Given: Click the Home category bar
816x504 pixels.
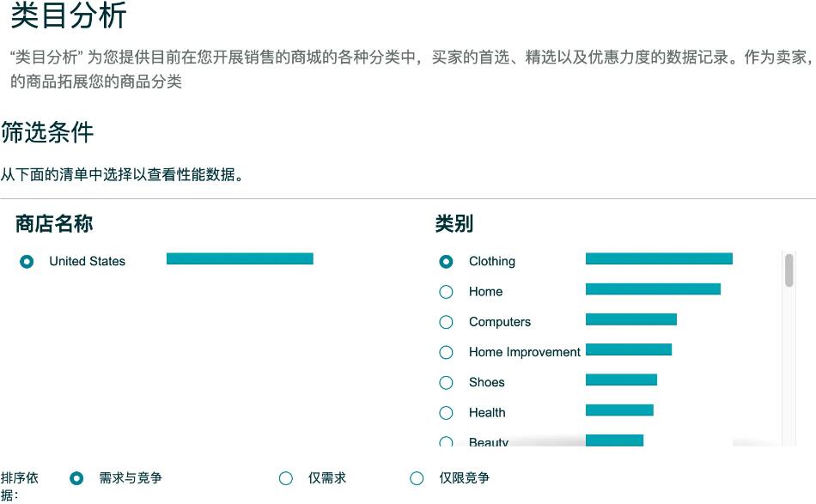Looking at the screenshot, I should click(x=653, y=288).
